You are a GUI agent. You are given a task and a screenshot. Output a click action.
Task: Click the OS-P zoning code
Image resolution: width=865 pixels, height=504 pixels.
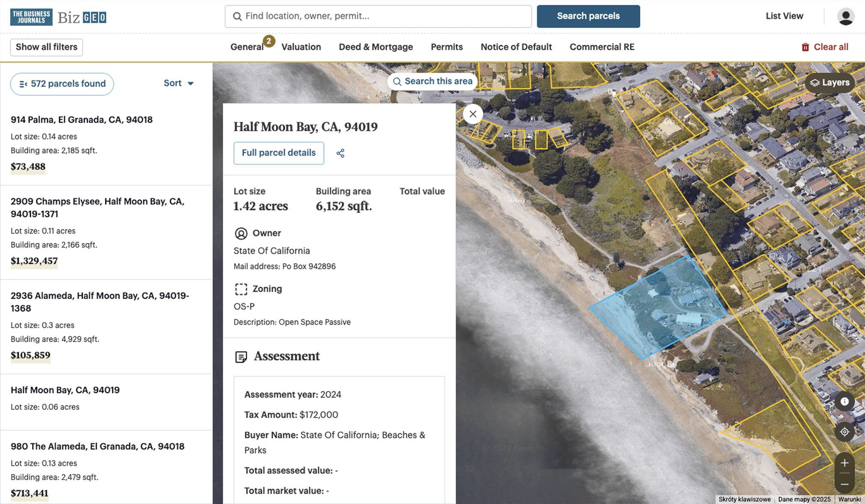pos(244,306)
